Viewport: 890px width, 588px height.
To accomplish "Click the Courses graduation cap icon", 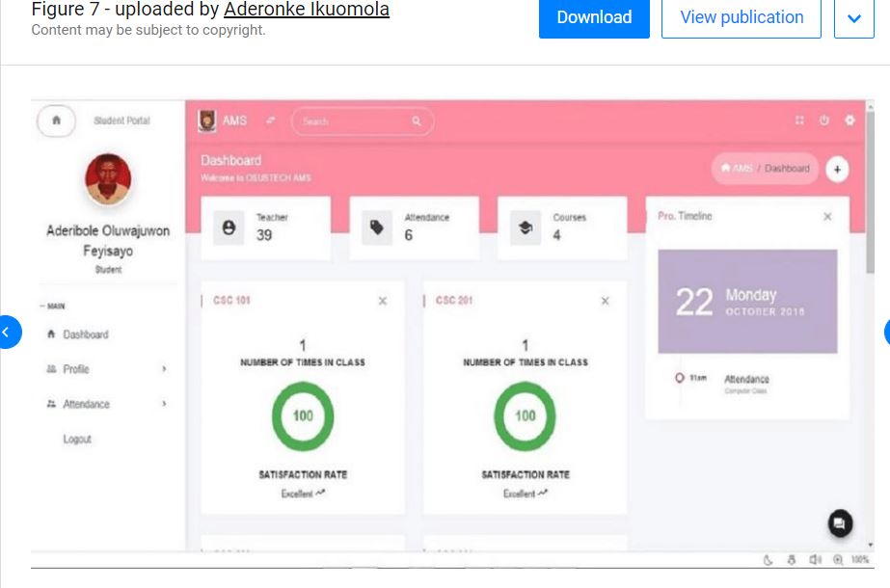I will pos(526,228).
